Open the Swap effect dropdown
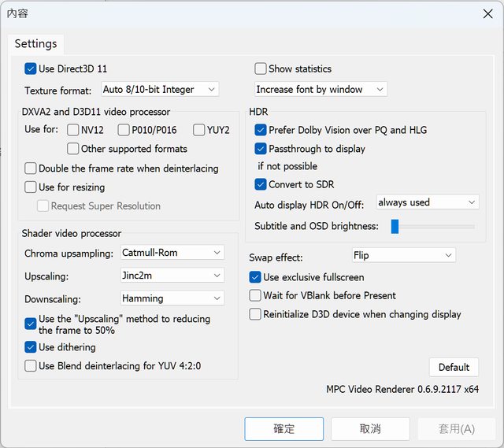The width and height of the screenshot is (504, 448). pyautogui.click(x=402, y=255)
